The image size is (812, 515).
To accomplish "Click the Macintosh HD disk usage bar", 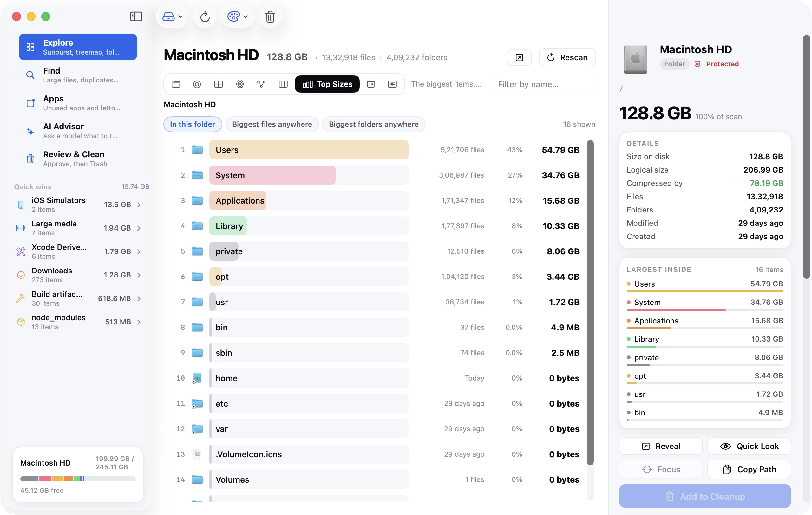I will click(x=78, y=479).
